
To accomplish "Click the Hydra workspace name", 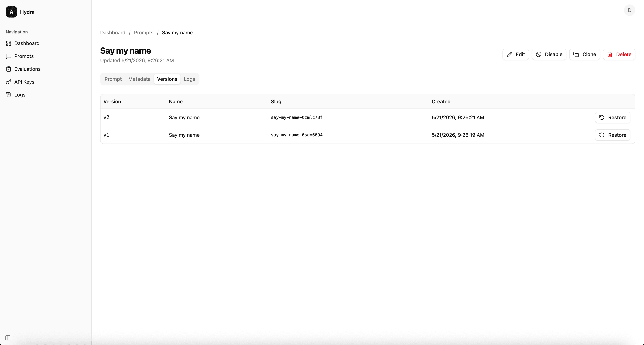I will click(x=27, y=12).
